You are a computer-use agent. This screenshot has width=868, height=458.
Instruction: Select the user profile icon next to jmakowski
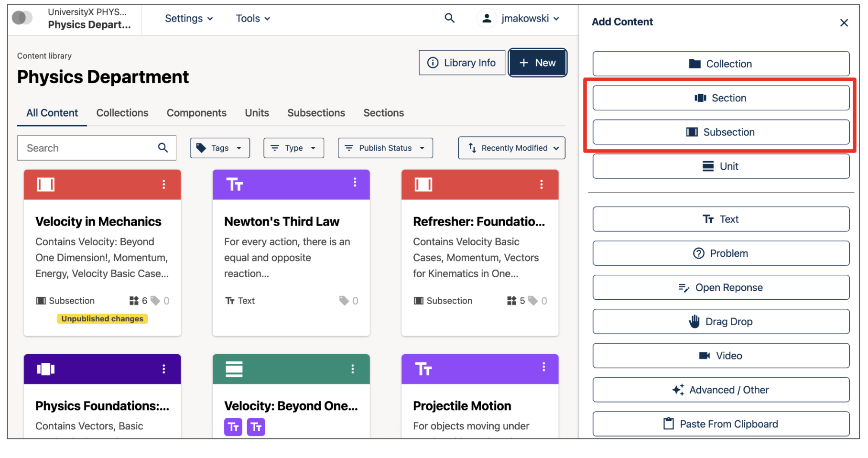pos(487,18)
